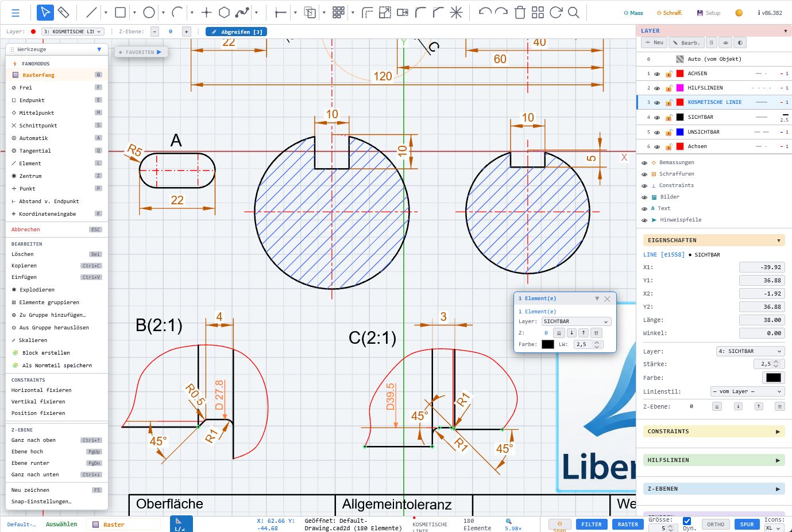Viewport: 792px width, 532px height.
Task: Expand the HILFSLINIEN panel section
Action: (x=714, y=460)
